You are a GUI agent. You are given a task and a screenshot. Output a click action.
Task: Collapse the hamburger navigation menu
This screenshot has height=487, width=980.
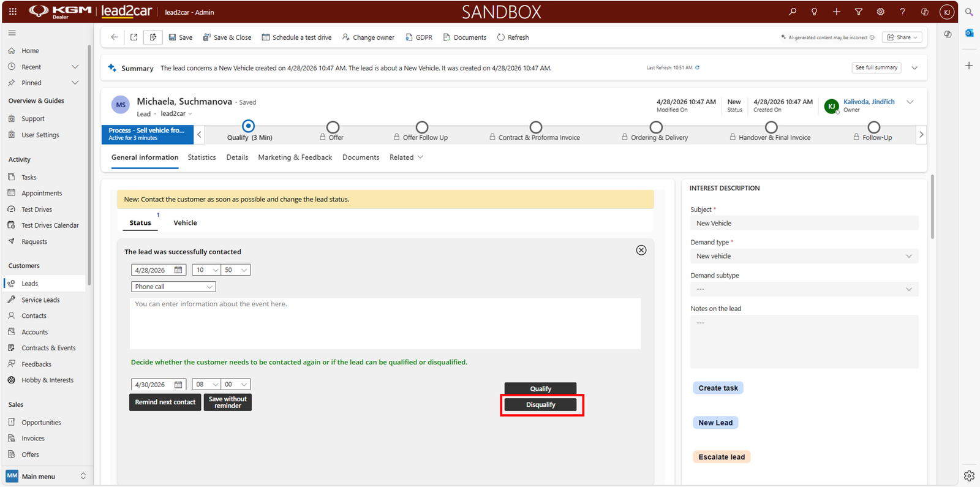[x=12, y=33]
